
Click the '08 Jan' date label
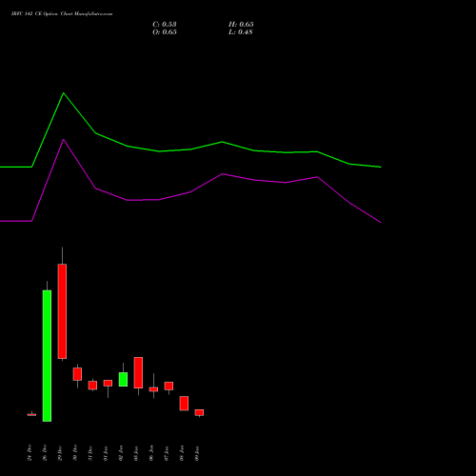[x=182, y=453]
